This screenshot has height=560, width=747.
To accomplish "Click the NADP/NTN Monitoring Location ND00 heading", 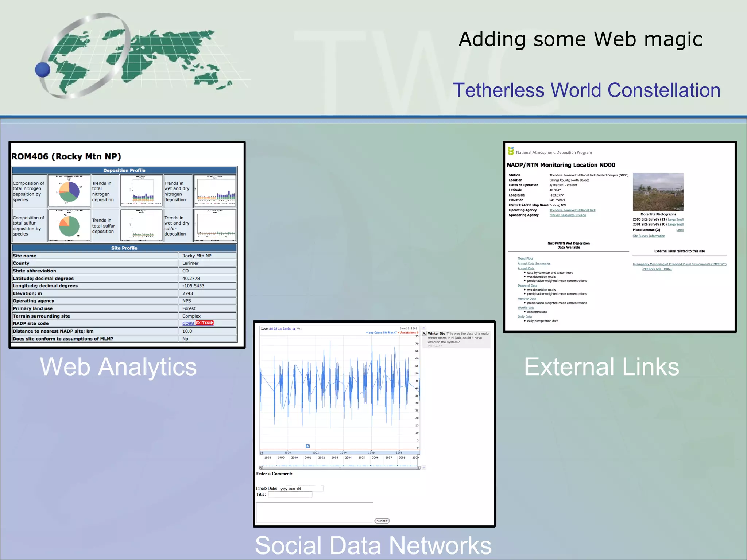I will 561,165.
